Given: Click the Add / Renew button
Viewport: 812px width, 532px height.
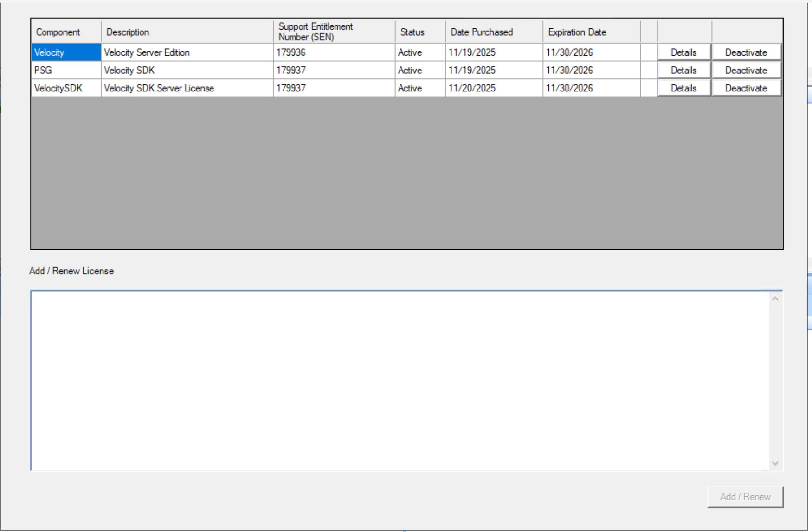Looking at the screenshot, I should [x=745, y=497].
